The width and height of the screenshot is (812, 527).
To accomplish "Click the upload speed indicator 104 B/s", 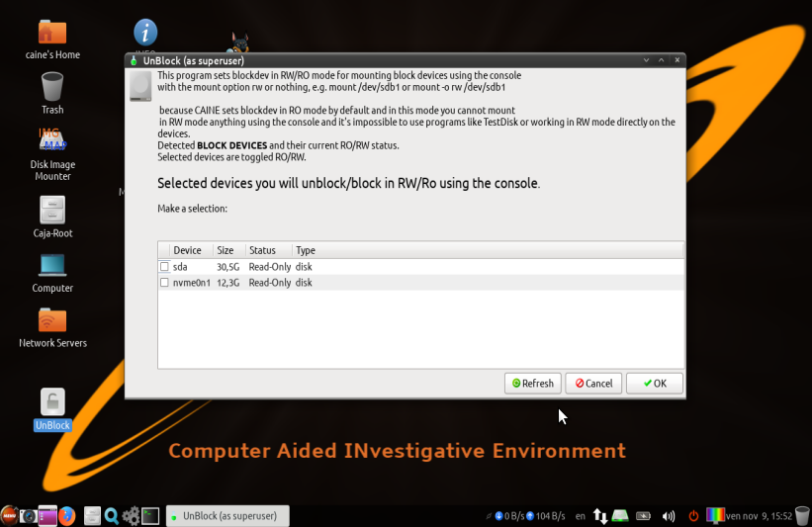I will coord(545,516).
